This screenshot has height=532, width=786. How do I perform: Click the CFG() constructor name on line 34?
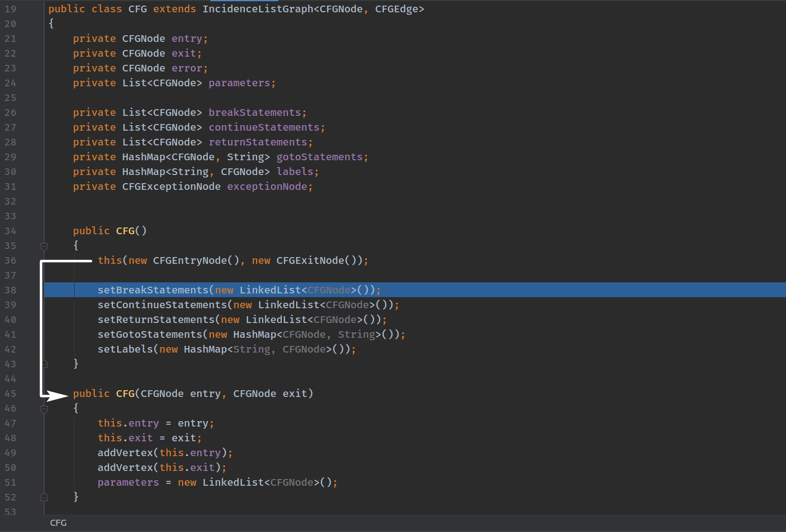pyautogui.click(x=125, y=231)
